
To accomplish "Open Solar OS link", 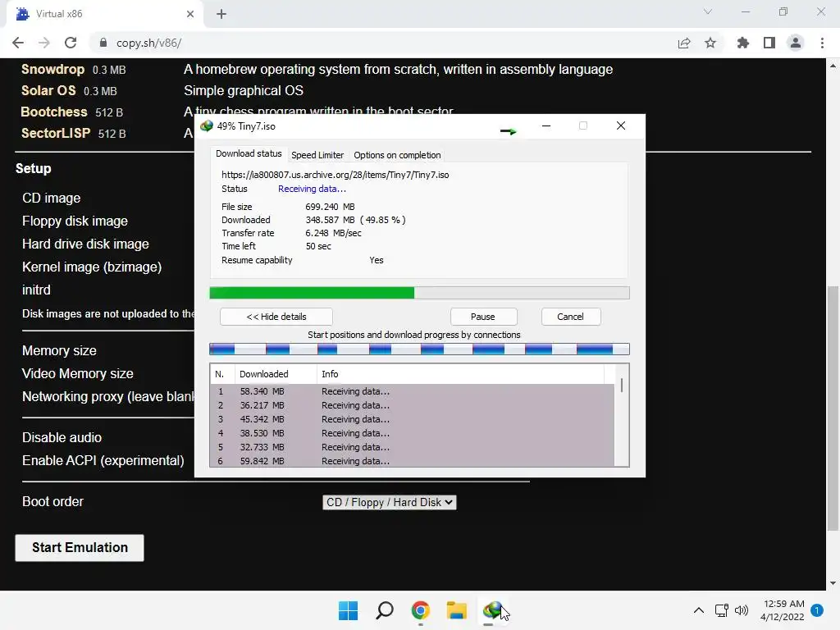I will [48, 90].
